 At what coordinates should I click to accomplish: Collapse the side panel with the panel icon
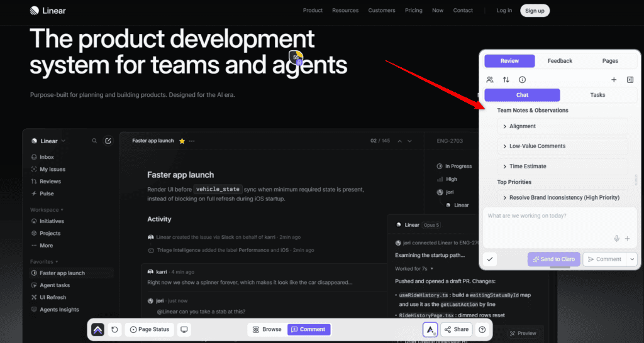point(630,80)
